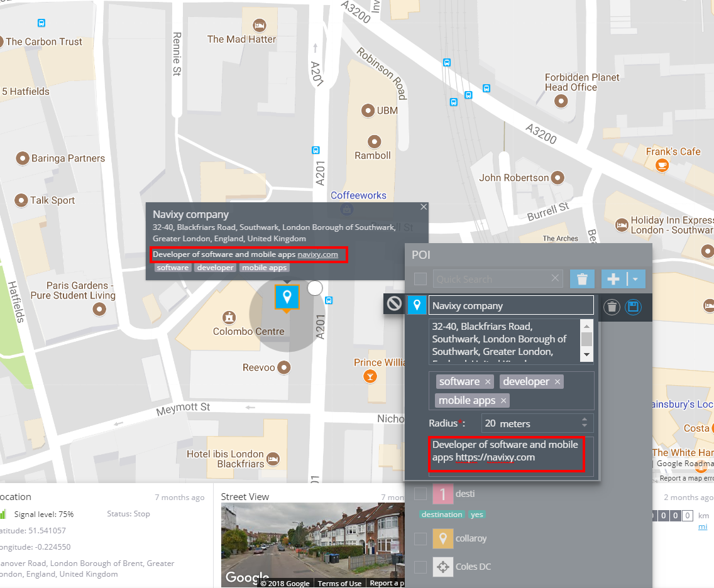This screenshot has height=588, width=714.
Task: Click the John Robertson map marker
Action: [557, 178]
